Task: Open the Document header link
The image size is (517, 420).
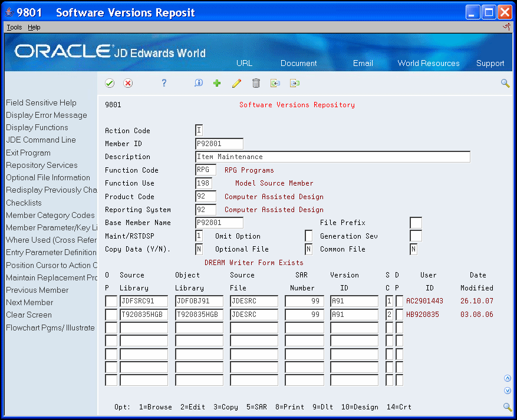Action: 298,63
